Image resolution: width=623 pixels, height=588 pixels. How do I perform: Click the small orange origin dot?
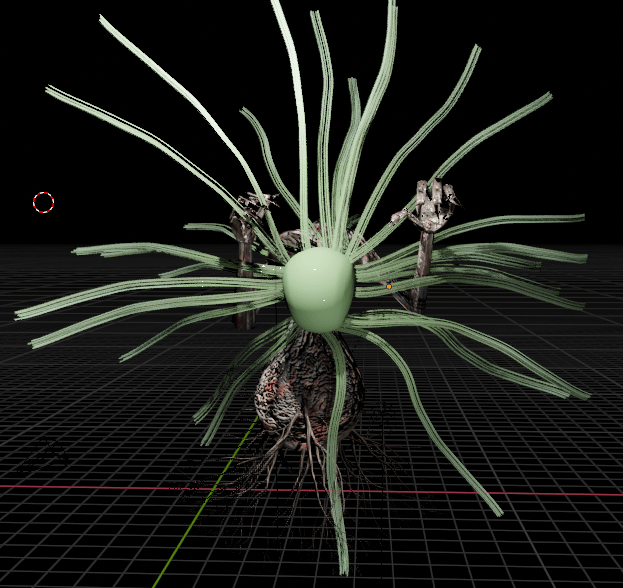(x=389, y=286)
